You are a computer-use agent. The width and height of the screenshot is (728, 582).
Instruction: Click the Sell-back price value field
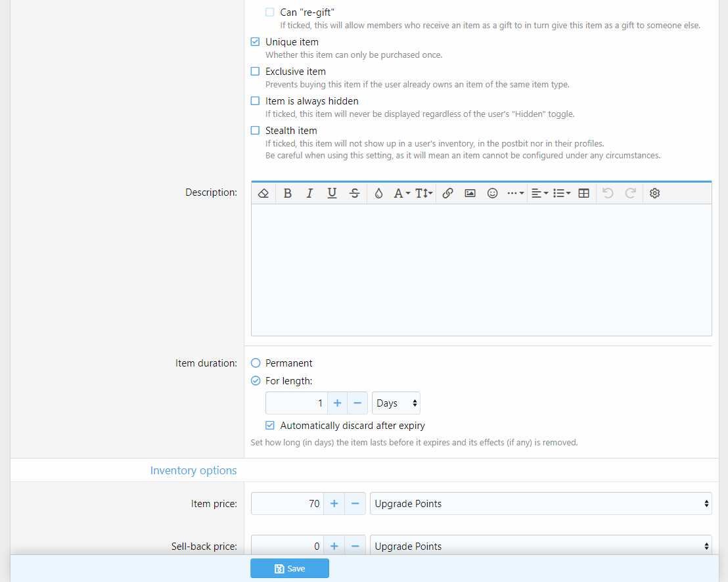(x=287, y=546)
